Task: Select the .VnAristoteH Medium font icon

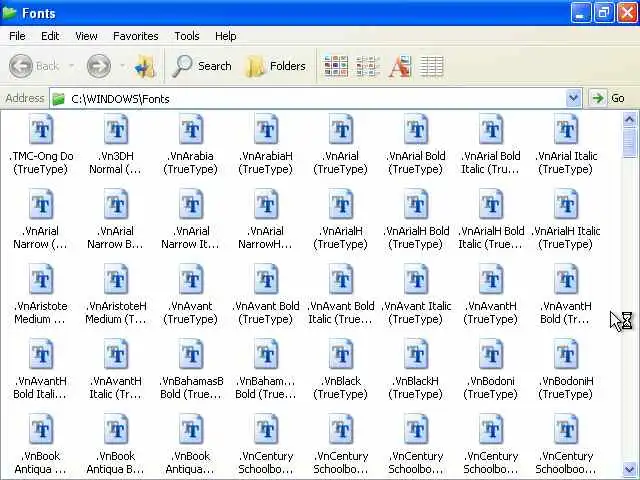Action: (x=116, y=279)
